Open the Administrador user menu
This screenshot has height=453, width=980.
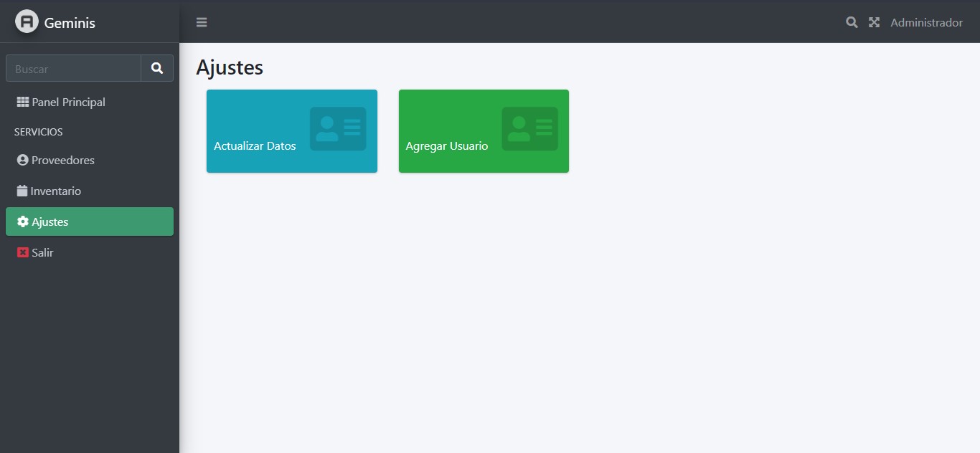point(926,23)
